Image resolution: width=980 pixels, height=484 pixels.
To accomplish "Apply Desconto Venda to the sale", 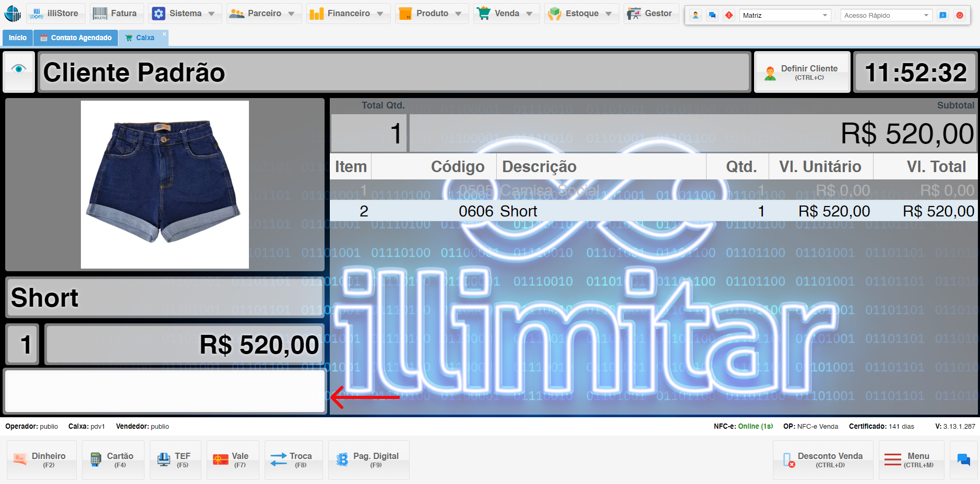I will (x=823, y=459).
